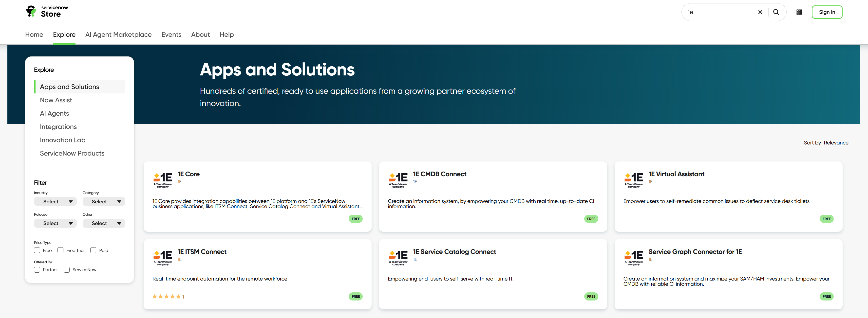The width and height of the screenshot is (868, 318).
Task: Click the 1E ITSM Connect star rating
Action: pos(167,297)
